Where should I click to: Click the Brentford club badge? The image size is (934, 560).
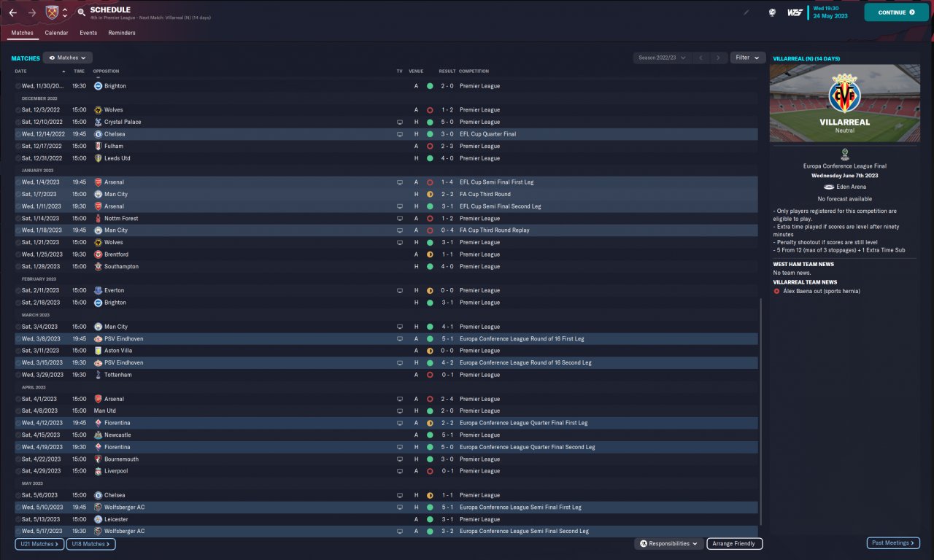tap(98, 254)
